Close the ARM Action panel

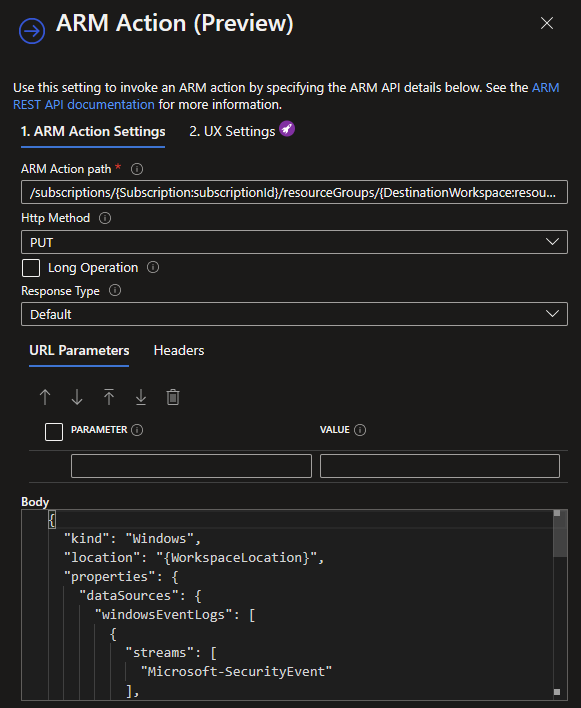point(547,23)
